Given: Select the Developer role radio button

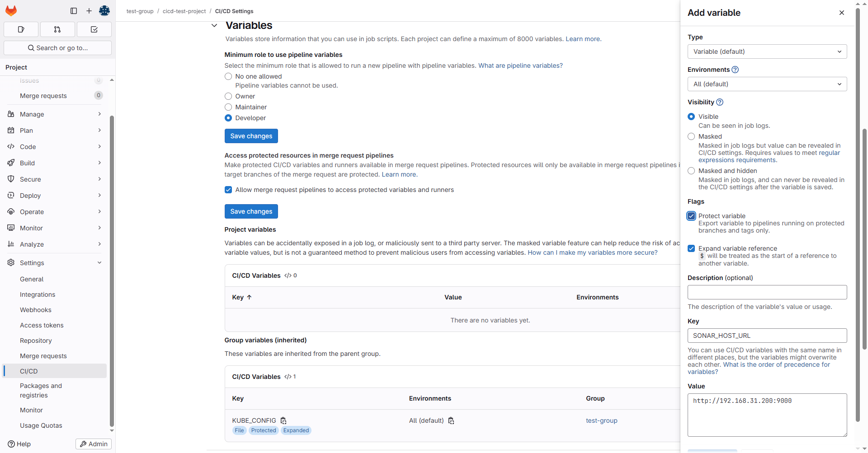Looking at the screenshot, I should click(x=228, y=118).
